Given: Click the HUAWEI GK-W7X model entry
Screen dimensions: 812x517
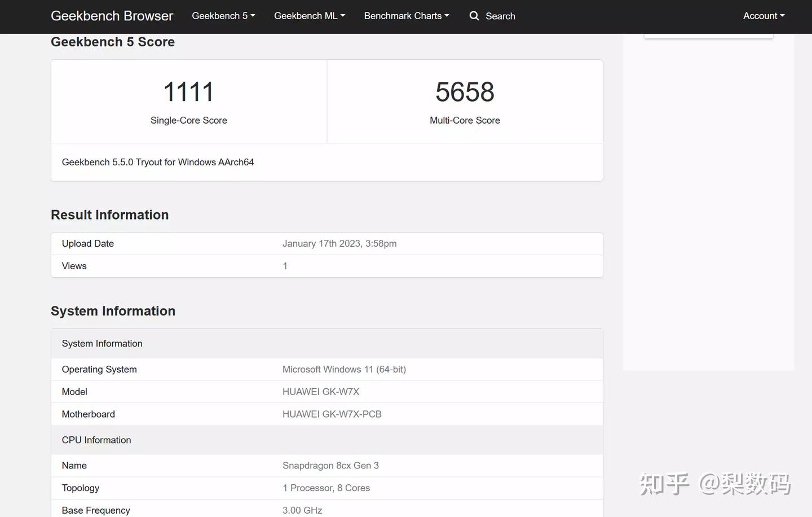Looking at the screenshot, I should (x=321, y=391).
